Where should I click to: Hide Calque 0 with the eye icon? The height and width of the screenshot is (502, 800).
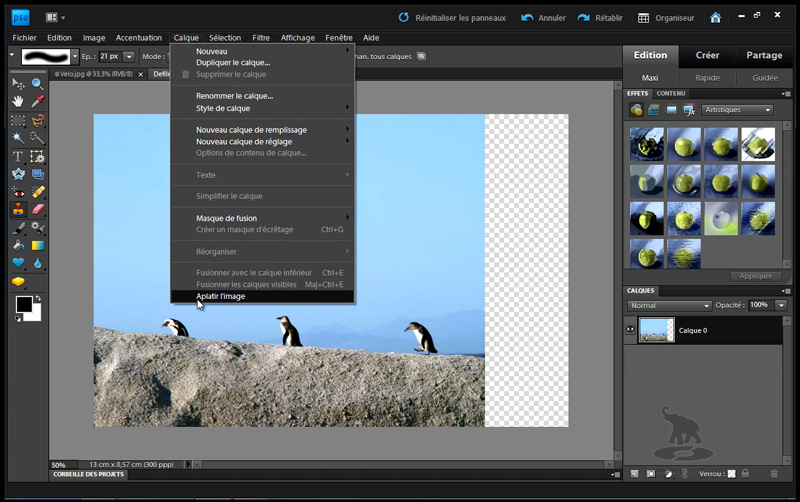pos(630,330)
